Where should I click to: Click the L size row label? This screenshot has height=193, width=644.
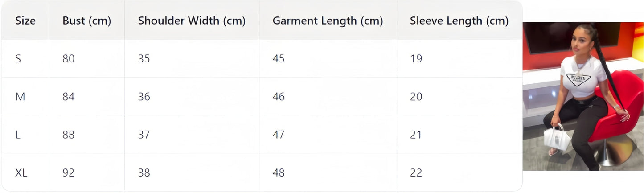[18, 135]
